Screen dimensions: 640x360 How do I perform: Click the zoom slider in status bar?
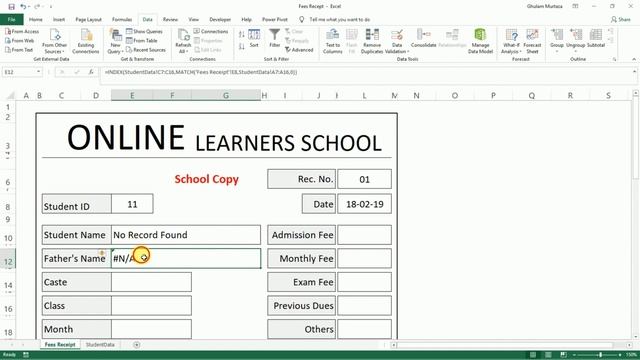pyautogui.click(x=600, y=355)
